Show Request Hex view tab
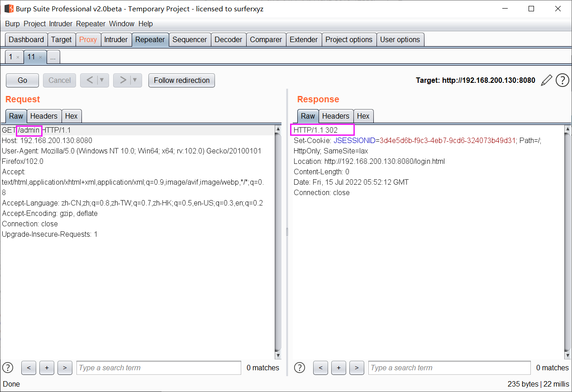 (71, 116)
